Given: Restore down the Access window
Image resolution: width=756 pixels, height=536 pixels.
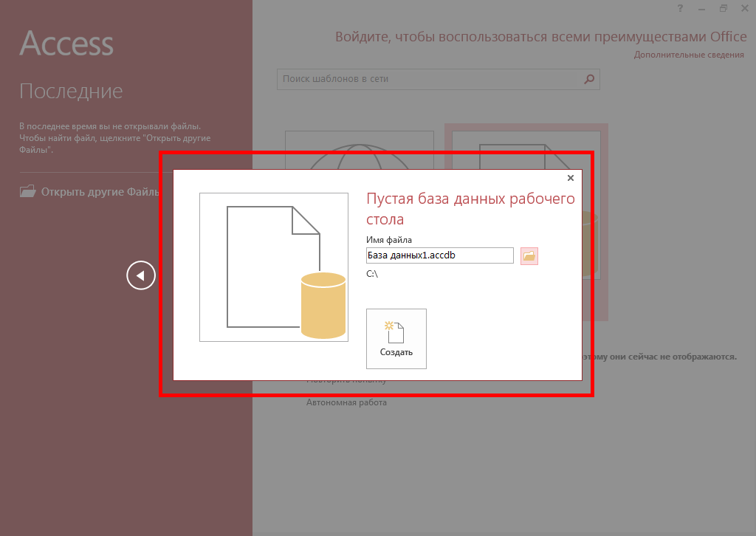Looking at the screenshot, I should (x=723, y=8).
